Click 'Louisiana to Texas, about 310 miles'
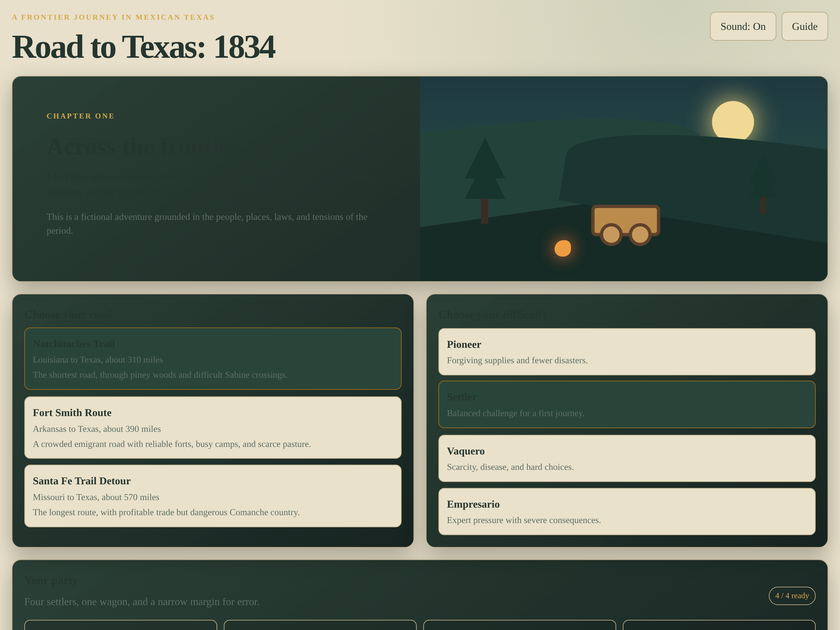Image resolution: width=840 pixels, height=630 pixels. click(97, 360)
